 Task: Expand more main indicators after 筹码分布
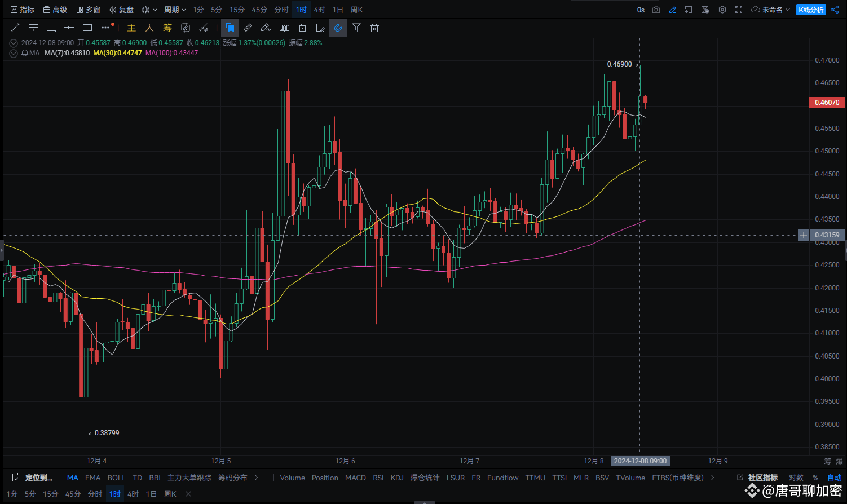[257, 478]
